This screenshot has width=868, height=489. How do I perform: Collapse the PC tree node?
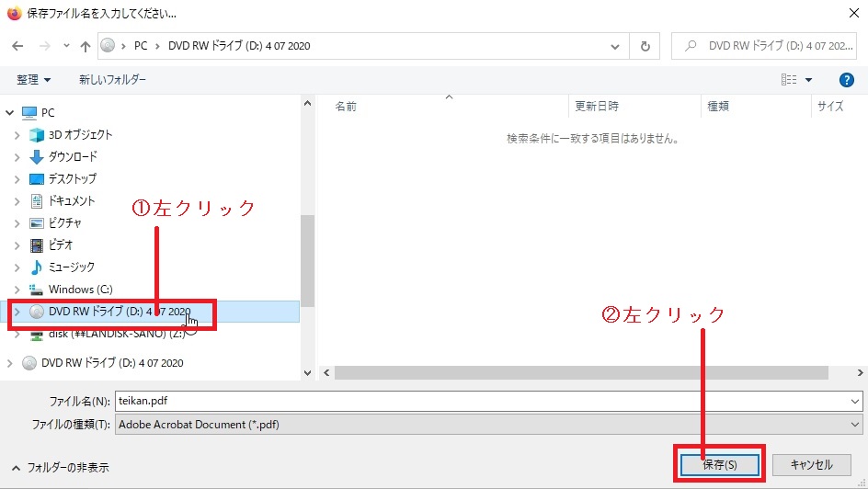point(10,112)
